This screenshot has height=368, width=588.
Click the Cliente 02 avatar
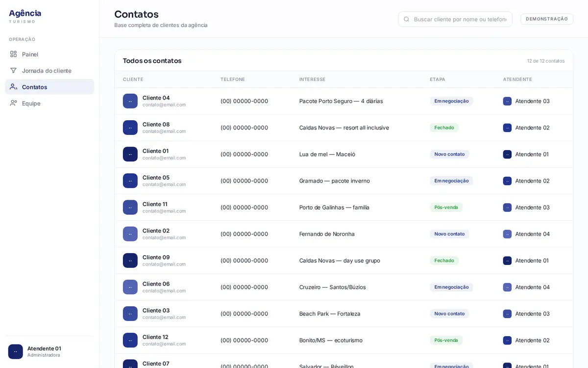pos(130,234)
